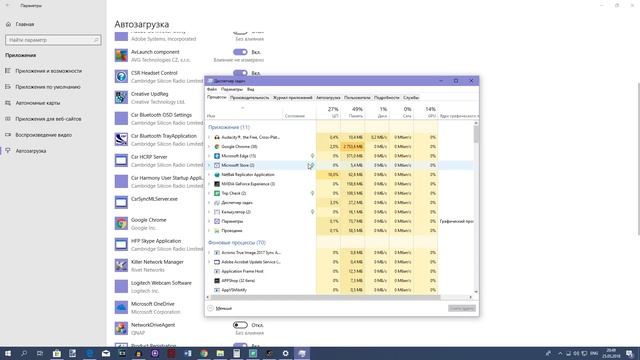
Task: Open Воспроизведение видео in Settings sidebar
Action: pos(43,135)
